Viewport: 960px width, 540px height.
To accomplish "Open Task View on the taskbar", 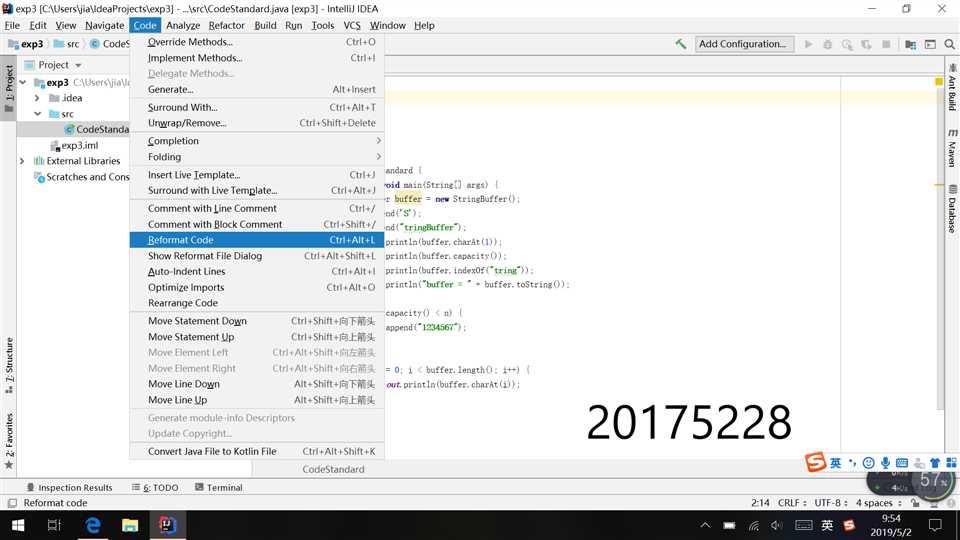I will tap(54, 525).
